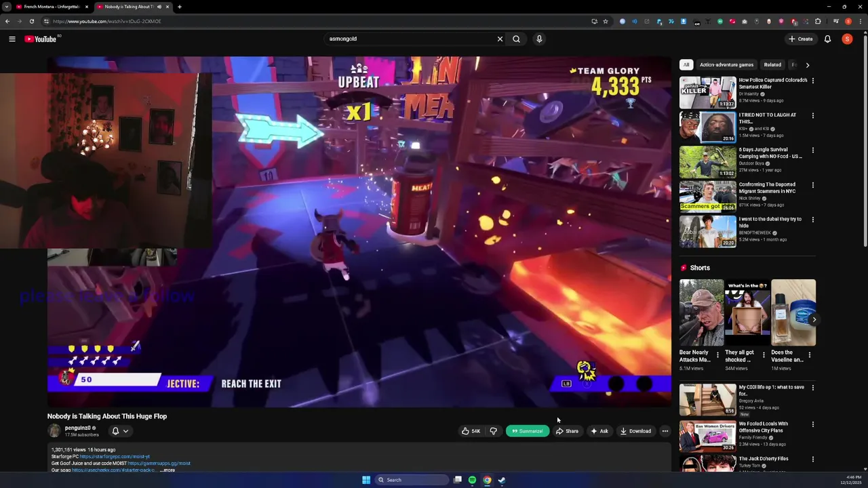This screenshot has width=868, height=488.
Task: Open Spotify from the taskbar
Action: pyautogui.click(x=472, y=480)
